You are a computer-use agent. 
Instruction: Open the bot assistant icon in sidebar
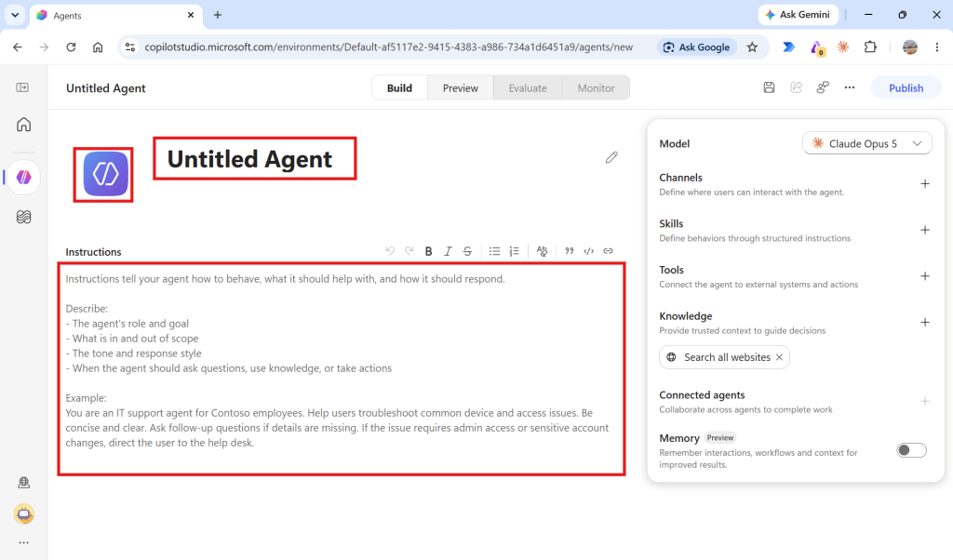click(23, 514)
